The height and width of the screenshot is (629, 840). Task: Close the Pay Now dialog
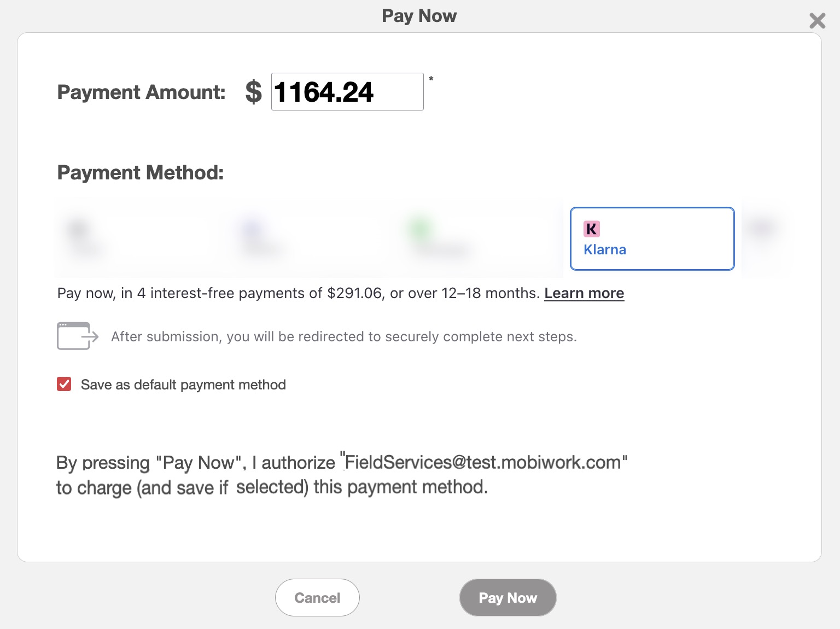[x=817, y=21]
